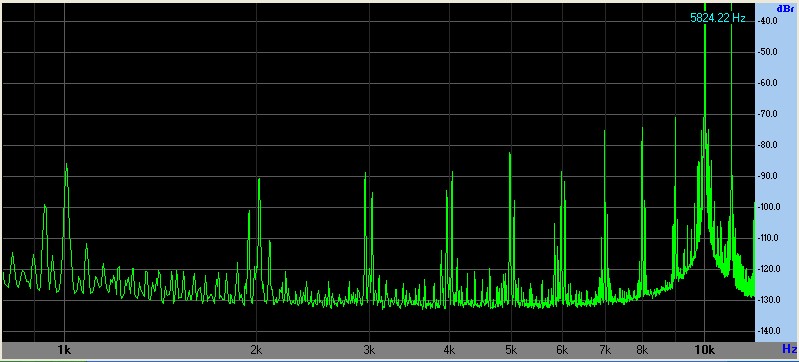
Task: Select the 5k frequency axis label
Action: pyautogui.click(x=511, y=350)
